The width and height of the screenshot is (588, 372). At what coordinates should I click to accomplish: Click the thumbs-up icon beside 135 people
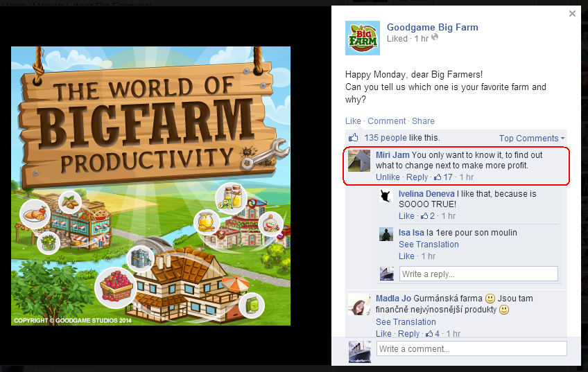pyautogui.click(x=353, y=137)
